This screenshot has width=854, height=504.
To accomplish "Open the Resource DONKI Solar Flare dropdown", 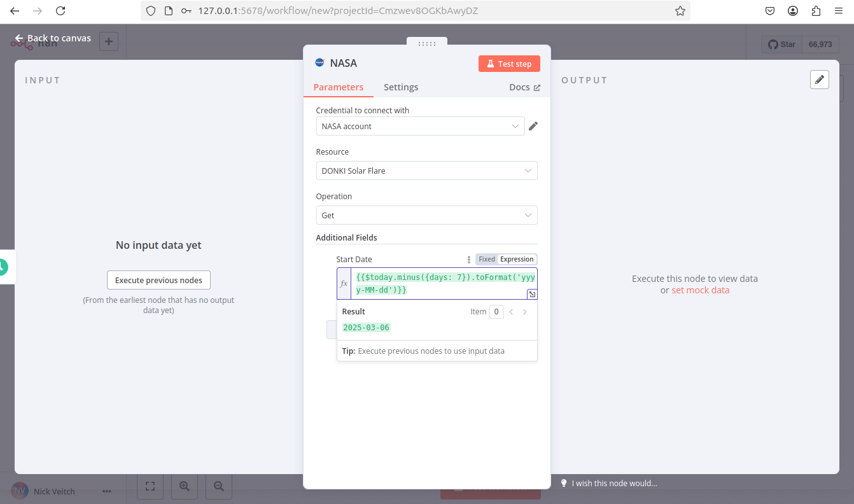I will (426, 171).
